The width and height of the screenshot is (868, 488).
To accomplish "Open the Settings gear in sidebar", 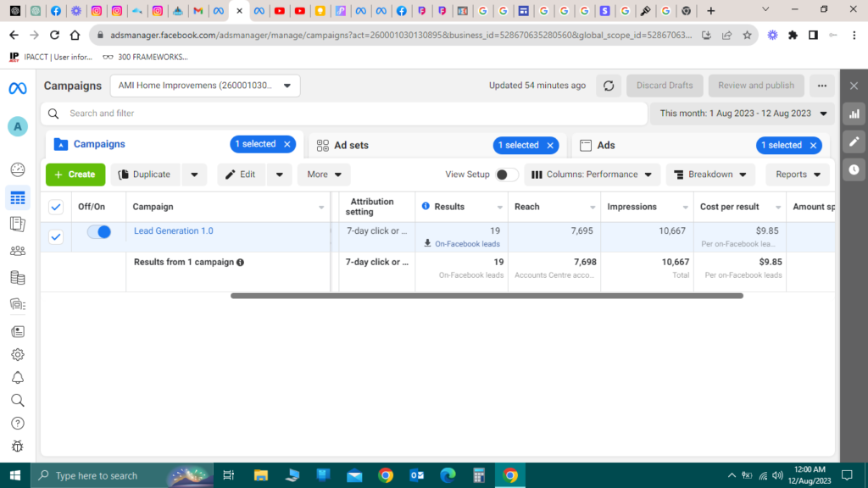I will point(18,355).
